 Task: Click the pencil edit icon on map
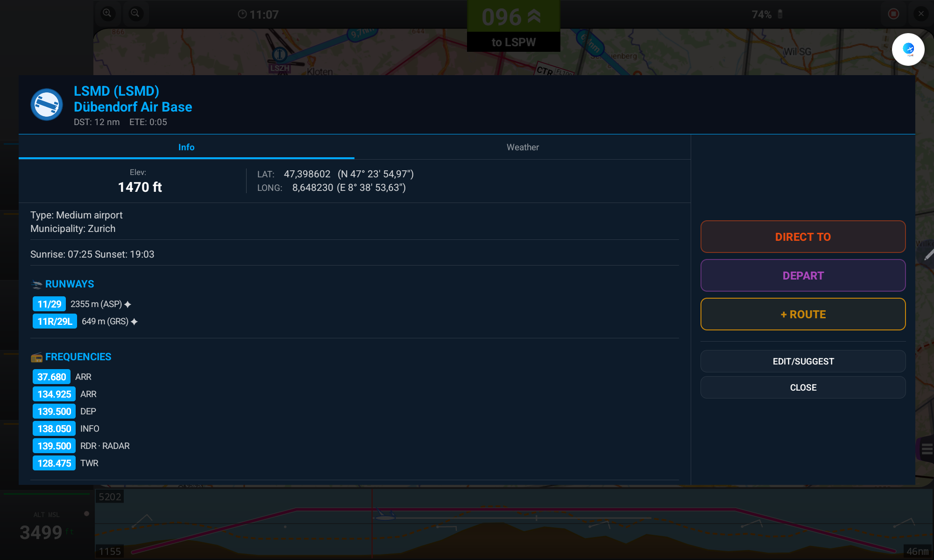coord(928,255)
